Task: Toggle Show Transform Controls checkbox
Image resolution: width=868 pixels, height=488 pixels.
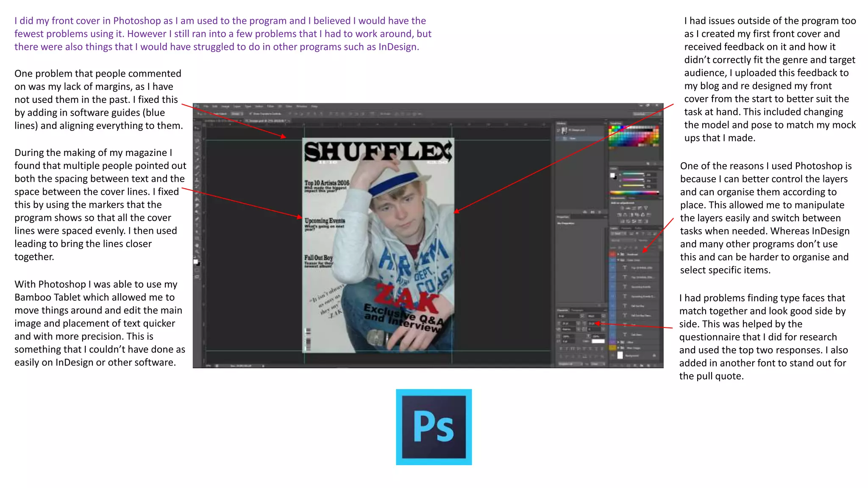Action: (250, 114)
